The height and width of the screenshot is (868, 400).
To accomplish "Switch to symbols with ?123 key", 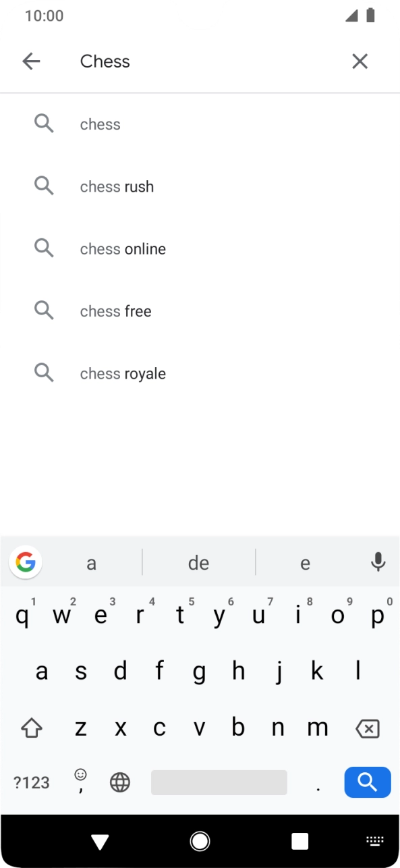I will coord(30,782).
